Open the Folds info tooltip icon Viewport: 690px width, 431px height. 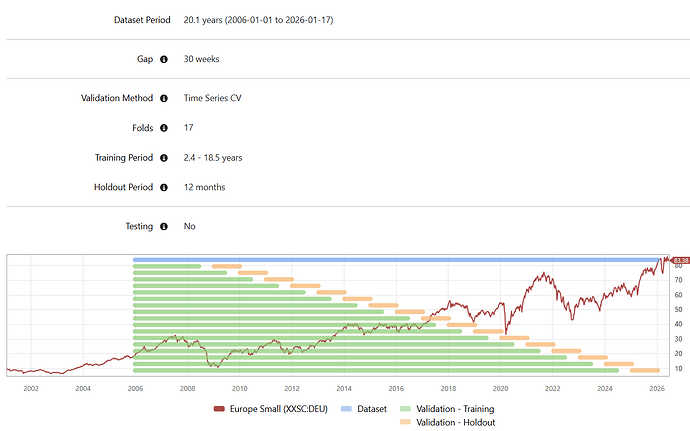point(164,128)
